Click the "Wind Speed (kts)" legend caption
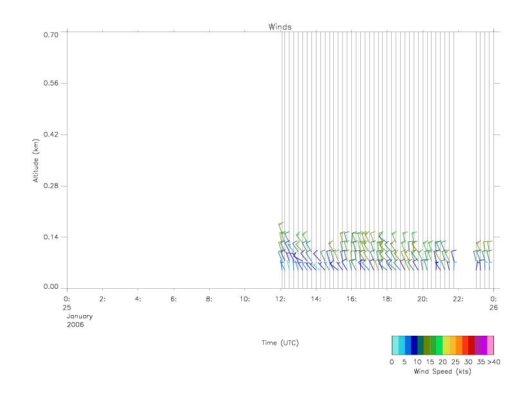532x393 pixels. [x=443, y=371]
